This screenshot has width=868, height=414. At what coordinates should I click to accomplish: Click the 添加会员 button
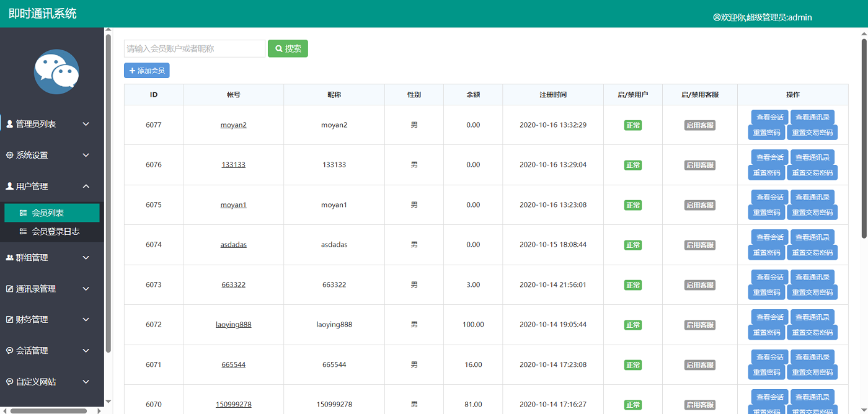coord(146,71)
